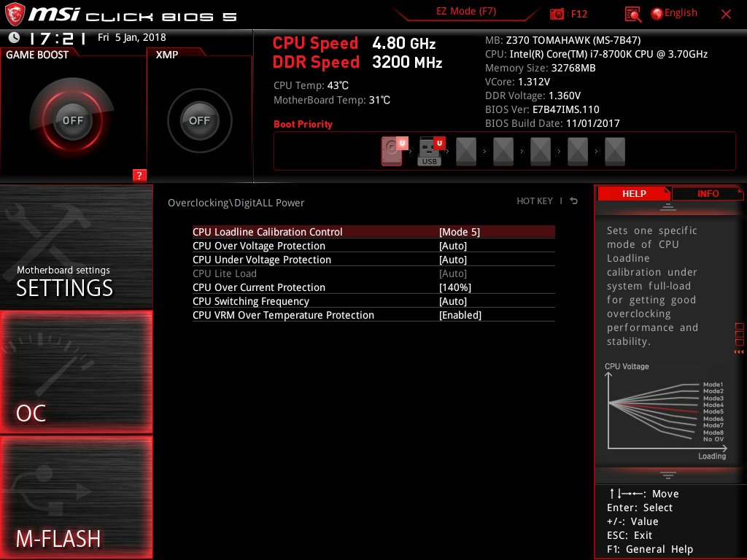Select the CPU Over Voltage Protection label

(259, 246)
